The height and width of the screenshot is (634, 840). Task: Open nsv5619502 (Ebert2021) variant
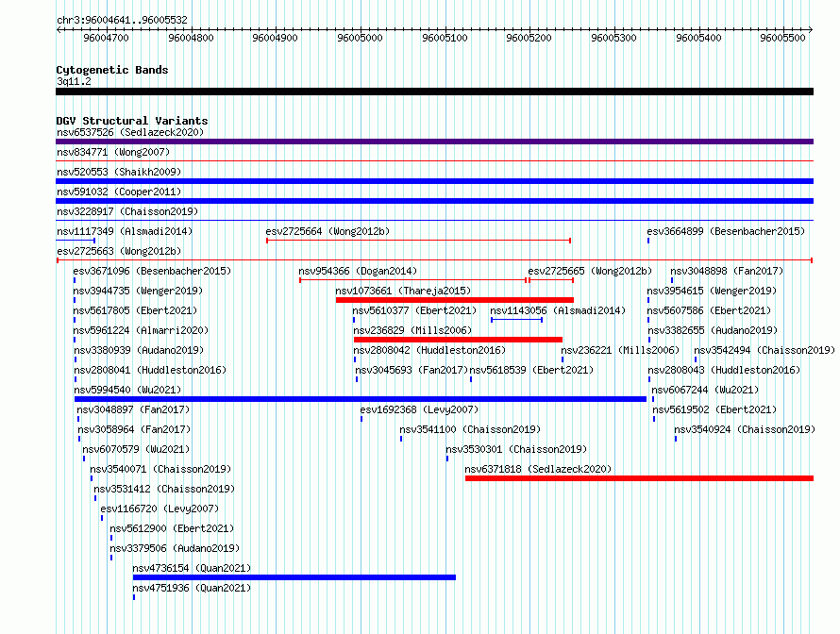(x=714, y=409)
